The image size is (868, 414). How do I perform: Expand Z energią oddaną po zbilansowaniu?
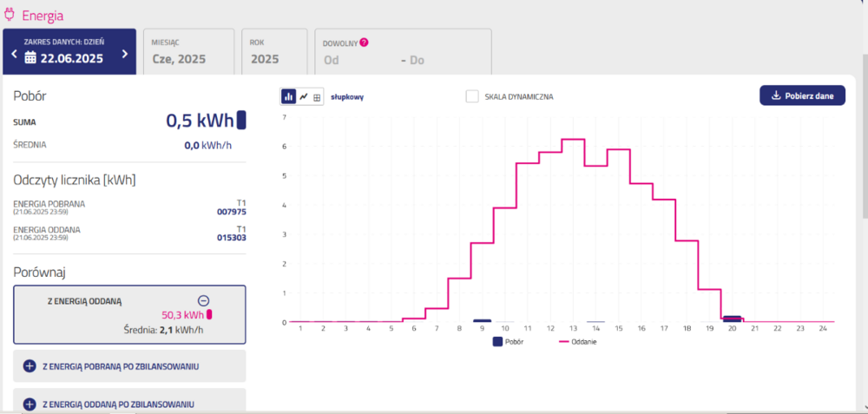click(30, 404)
